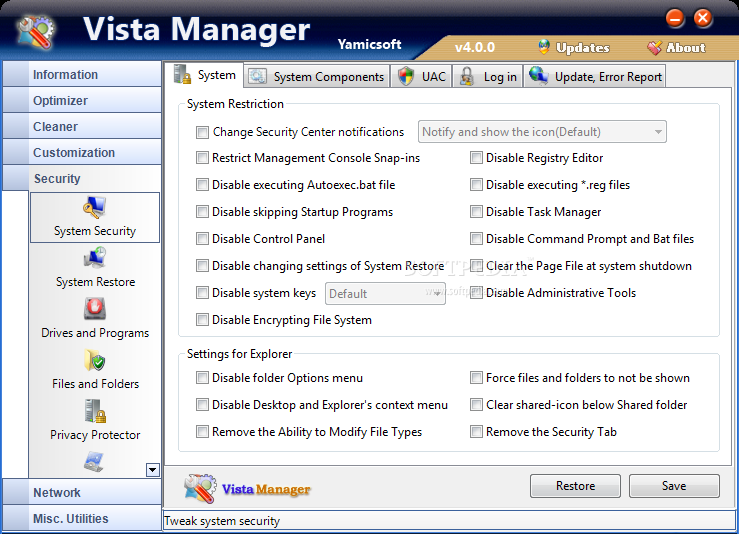
Task: Check Remove Ability to Modify File Types
Action: (x=202, y=432)
